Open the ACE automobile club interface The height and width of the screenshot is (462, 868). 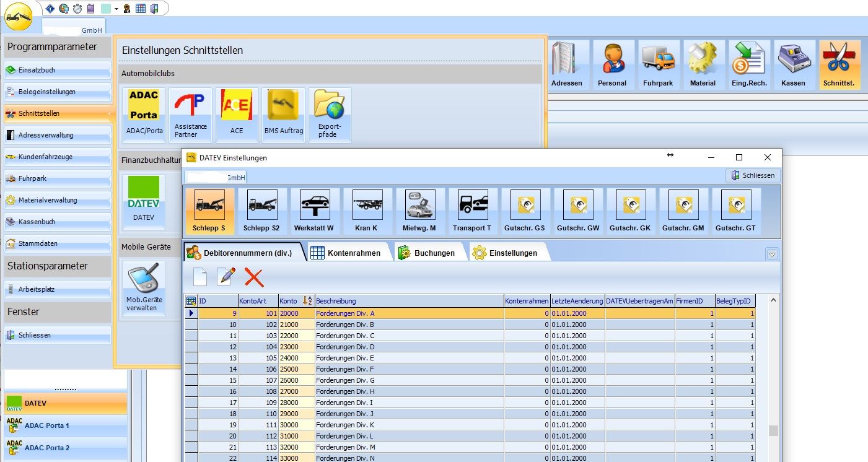[x=237, y=113]
